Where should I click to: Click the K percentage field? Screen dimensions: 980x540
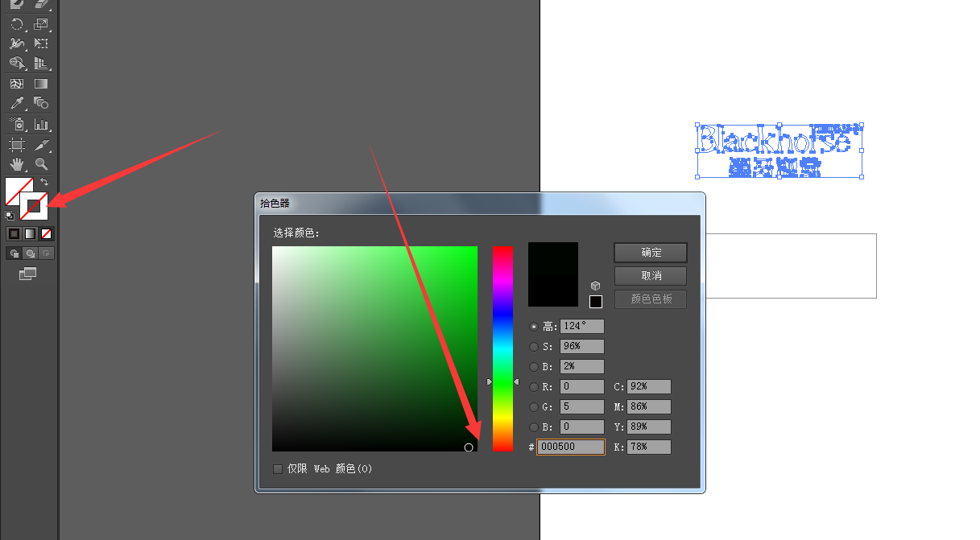coord(648,447)
